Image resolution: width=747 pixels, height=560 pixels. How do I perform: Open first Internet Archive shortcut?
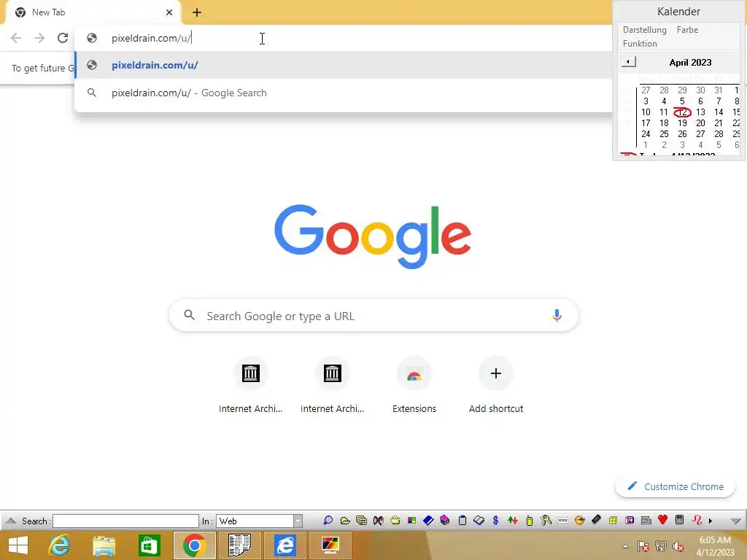(x=251, y=385)
